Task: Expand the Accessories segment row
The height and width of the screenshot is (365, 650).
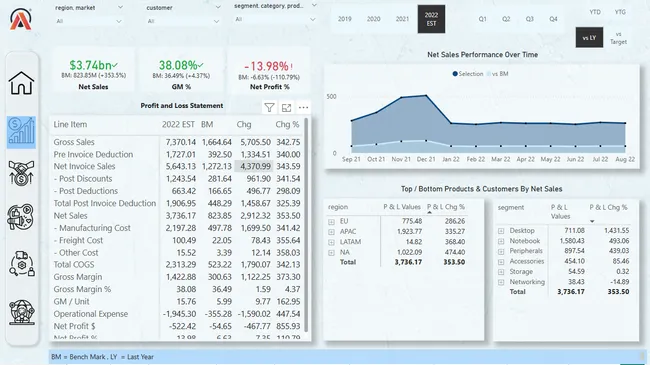Action: click(x=501, y=262)
